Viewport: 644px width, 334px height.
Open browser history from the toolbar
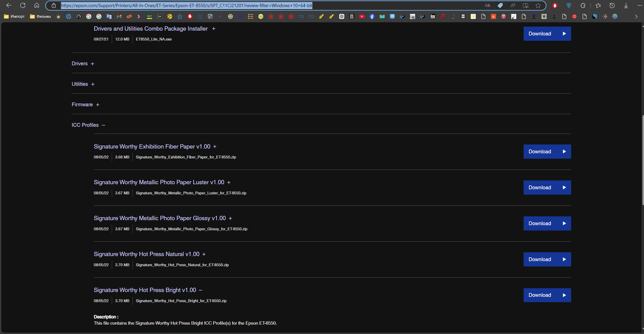pyautogui.click(x=612, y=5)
